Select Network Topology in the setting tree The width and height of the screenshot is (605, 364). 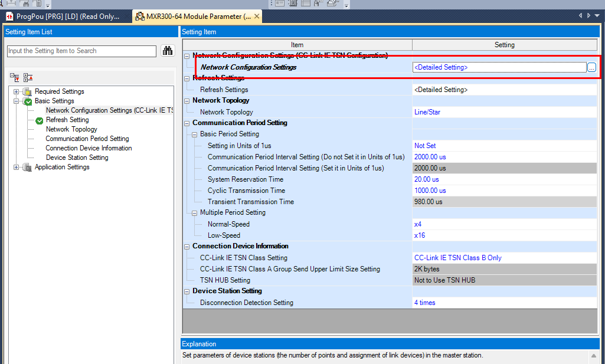point(71,129)
